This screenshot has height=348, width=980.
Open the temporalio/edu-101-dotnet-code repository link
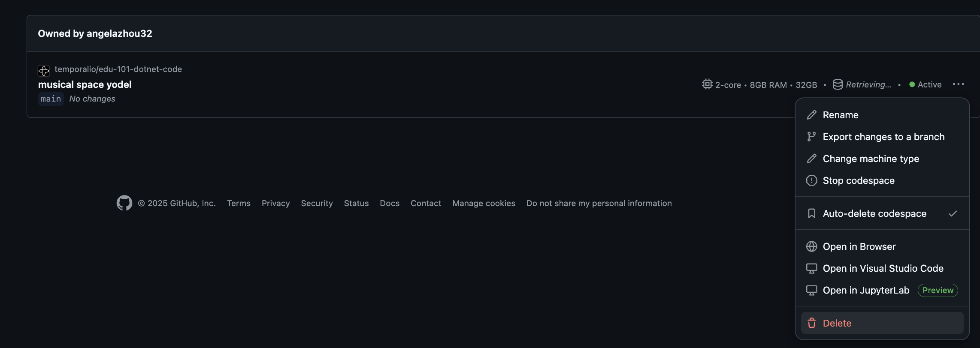118,69
